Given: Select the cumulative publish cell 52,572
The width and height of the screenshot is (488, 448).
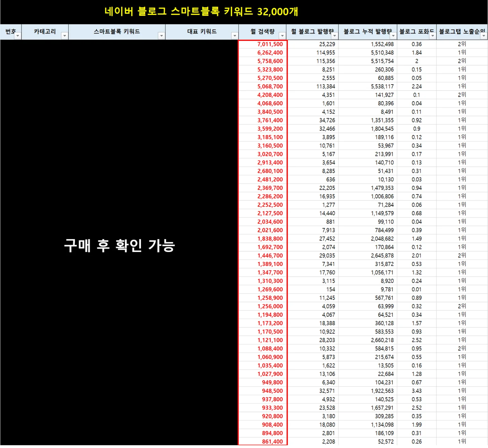Looking at the screenshot, I should [x=368, y=442].
